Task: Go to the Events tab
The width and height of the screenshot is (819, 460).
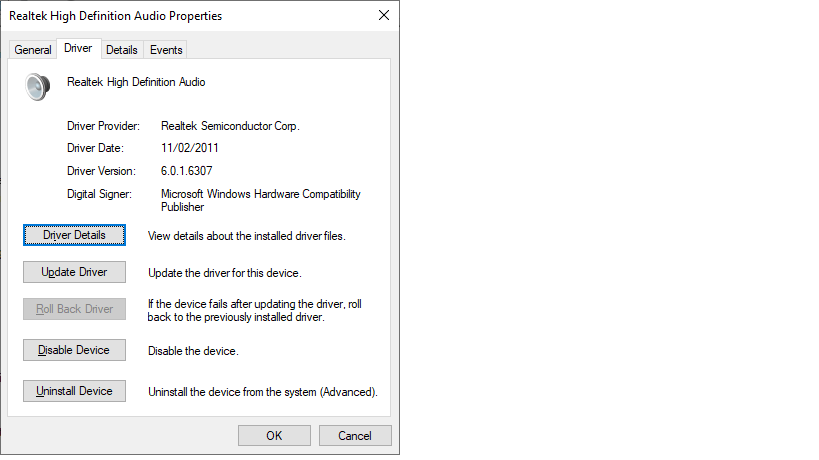Action: 166,50
